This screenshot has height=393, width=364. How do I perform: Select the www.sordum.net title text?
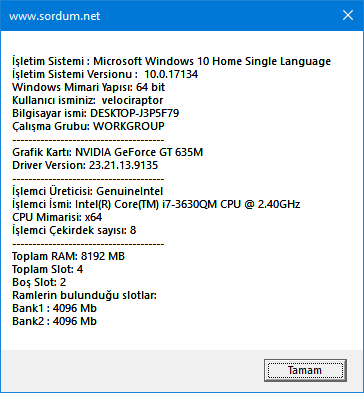click(x=55, y=16)
